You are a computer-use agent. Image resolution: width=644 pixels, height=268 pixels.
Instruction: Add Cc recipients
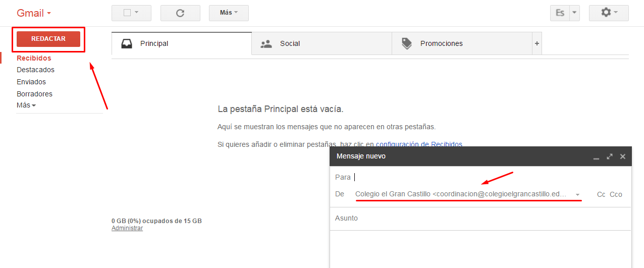click(x=601, y=194)
